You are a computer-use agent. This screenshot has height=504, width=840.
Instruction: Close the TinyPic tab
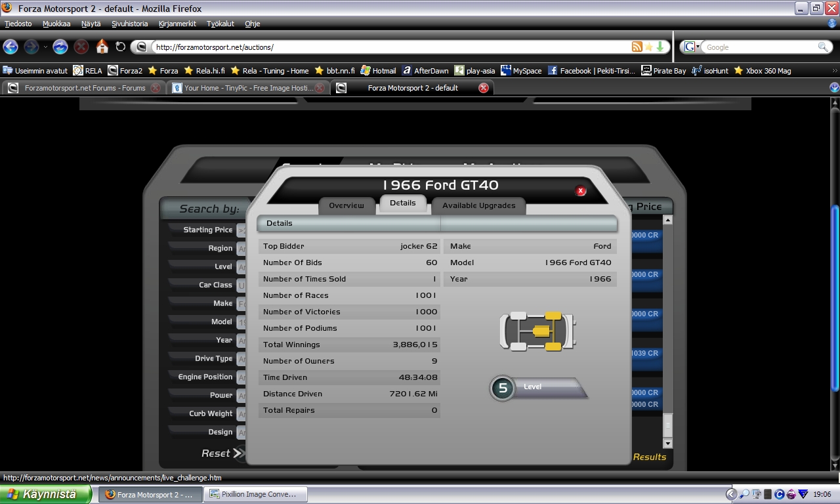tap(320, 88)
